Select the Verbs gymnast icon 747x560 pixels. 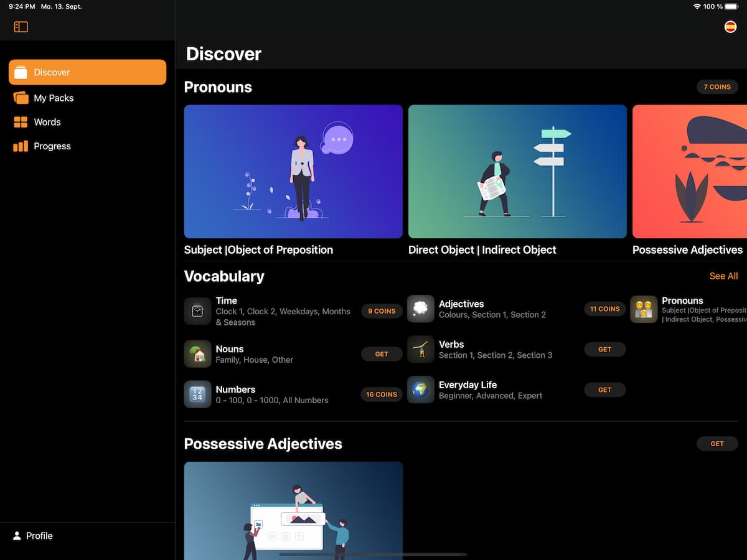[x=420, y=350]
